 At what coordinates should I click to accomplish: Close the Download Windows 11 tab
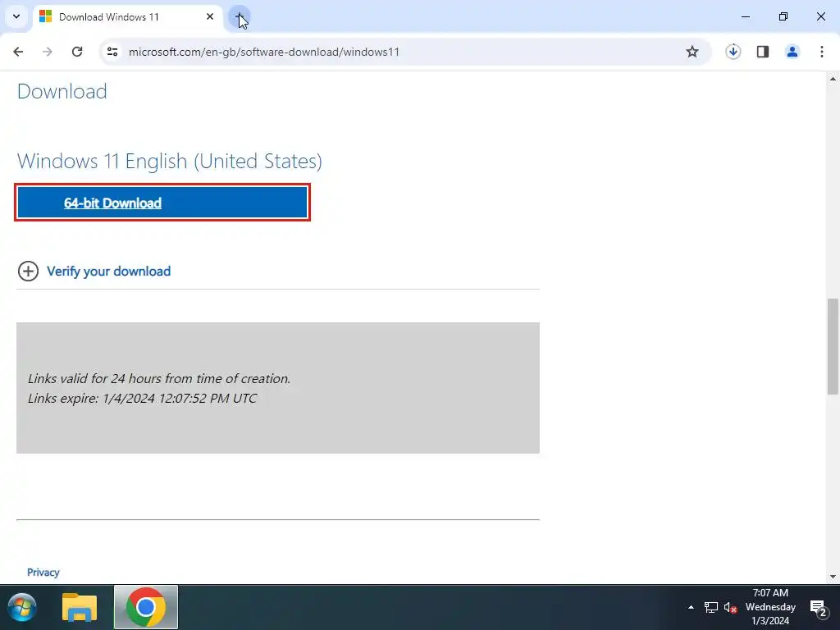tap(210, 17)
